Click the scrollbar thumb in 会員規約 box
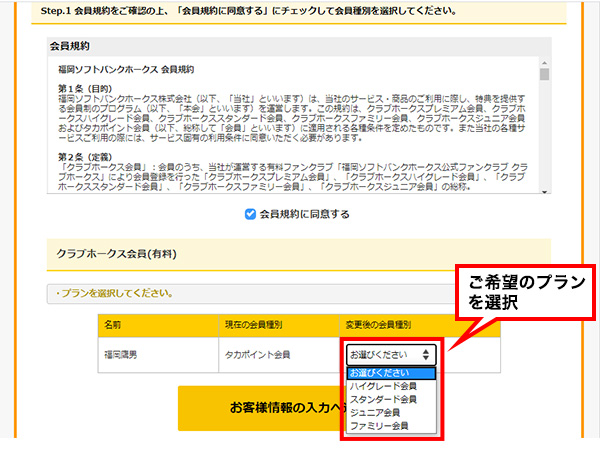 click(x=544, y=75)
